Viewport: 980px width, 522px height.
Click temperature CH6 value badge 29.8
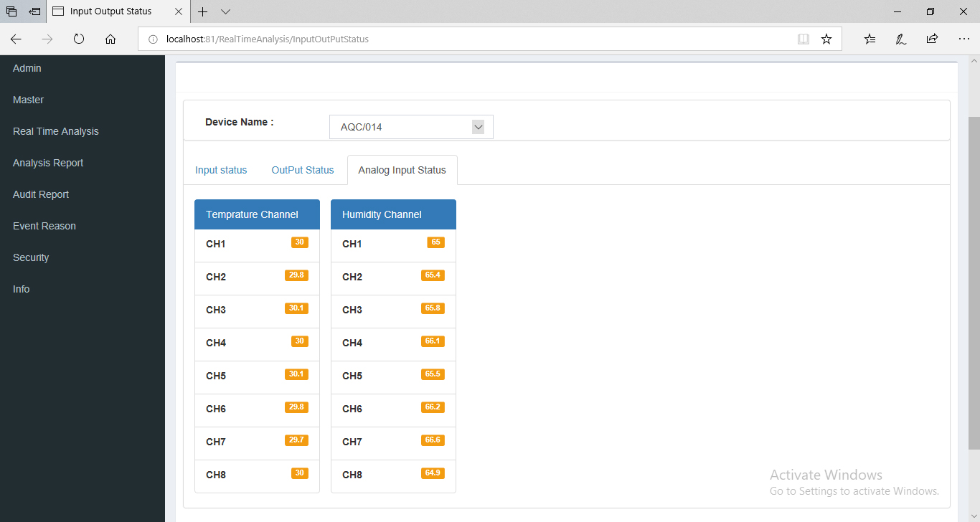pyautogui.click(x=296, y=407)
